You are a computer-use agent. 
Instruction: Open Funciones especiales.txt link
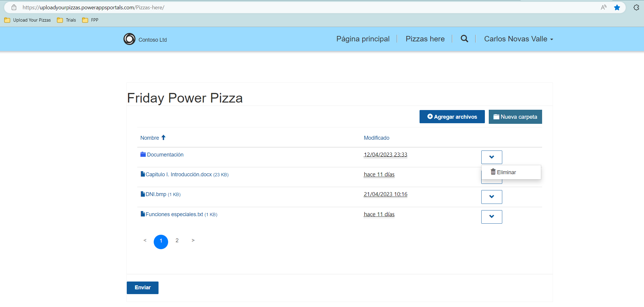pos(174,214)
